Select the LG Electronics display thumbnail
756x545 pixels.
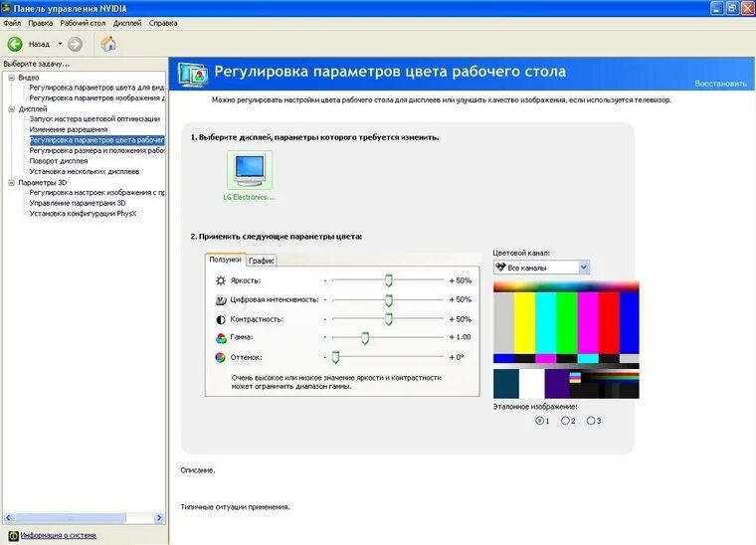coord(250,170)
